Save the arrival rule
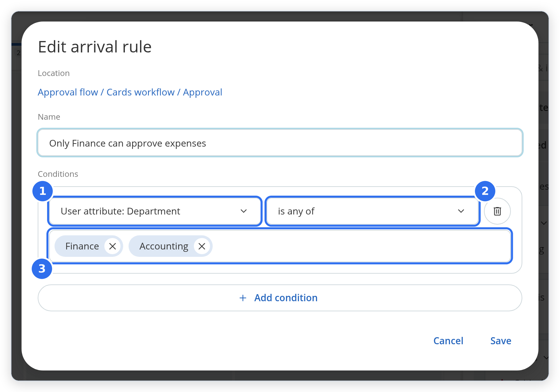The width and height of the screenshot is (560, 392). [500, 341]
